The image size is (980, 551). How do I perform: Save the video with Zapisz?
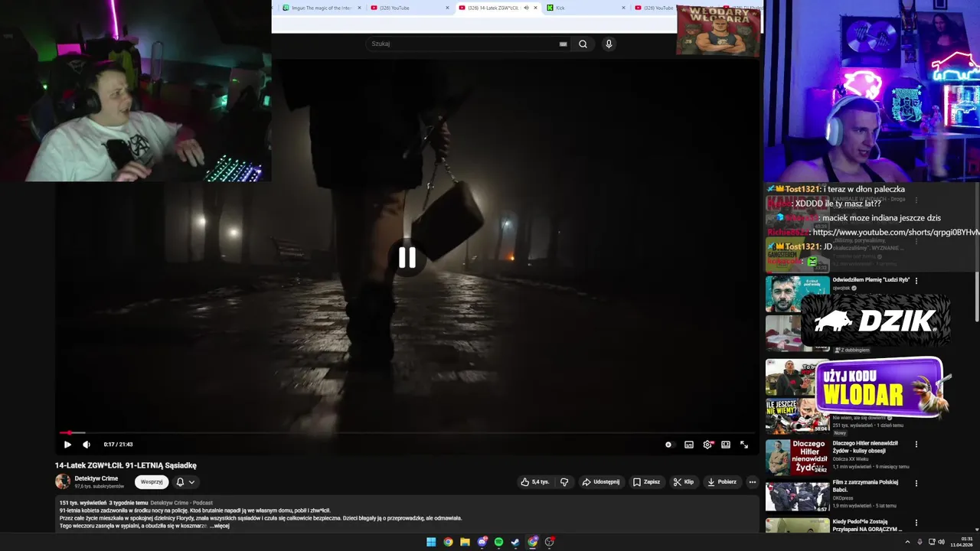click(646, 482)
